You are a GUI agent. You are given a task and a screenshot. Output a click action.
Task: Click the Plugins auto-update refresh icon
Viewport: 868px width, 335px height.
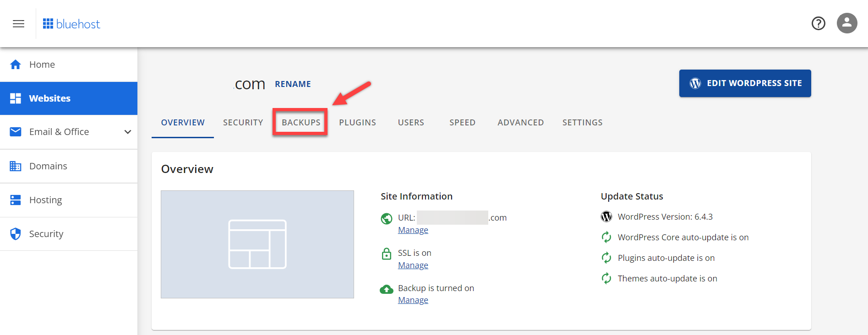606,258
